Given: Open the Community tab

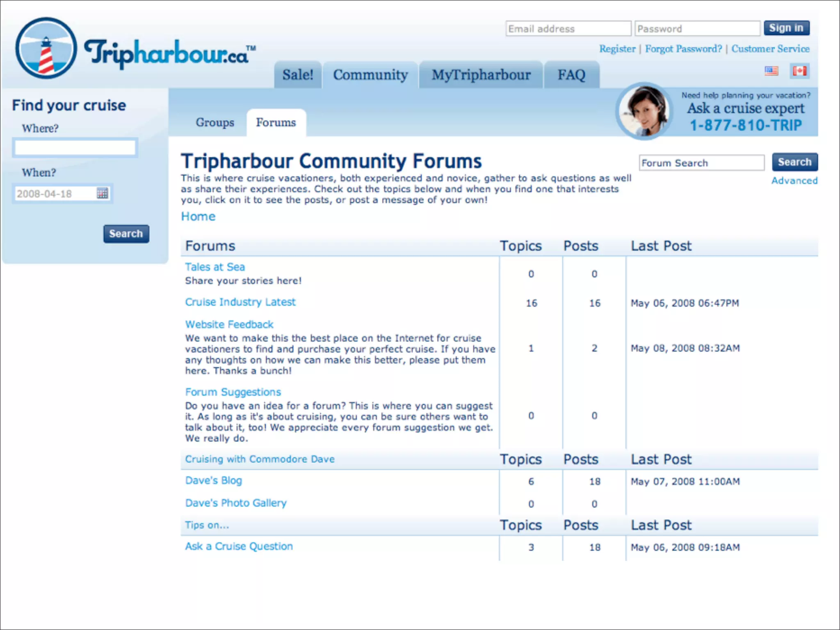Looking at the screenshot, I should click(370, 75).
